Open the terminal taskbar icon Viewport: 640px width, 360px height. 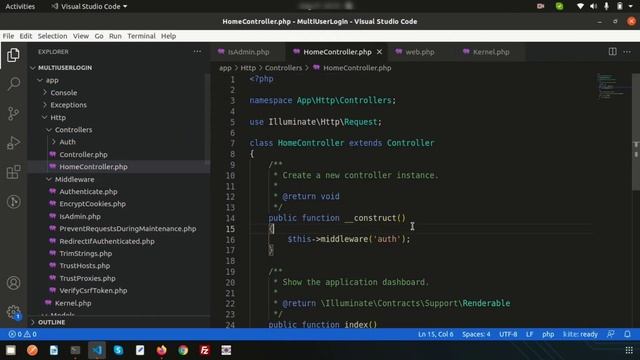click(75, 350)
